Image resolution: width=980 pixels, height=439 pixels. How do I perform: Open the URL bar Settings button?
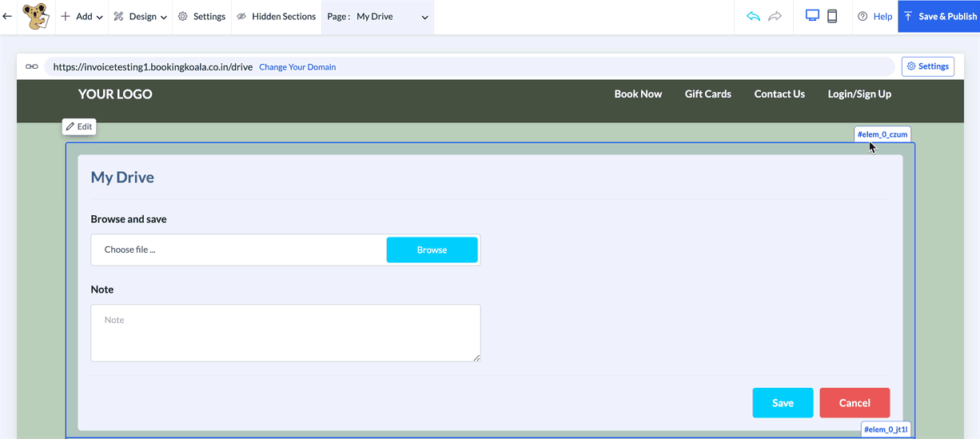point(928,66)
